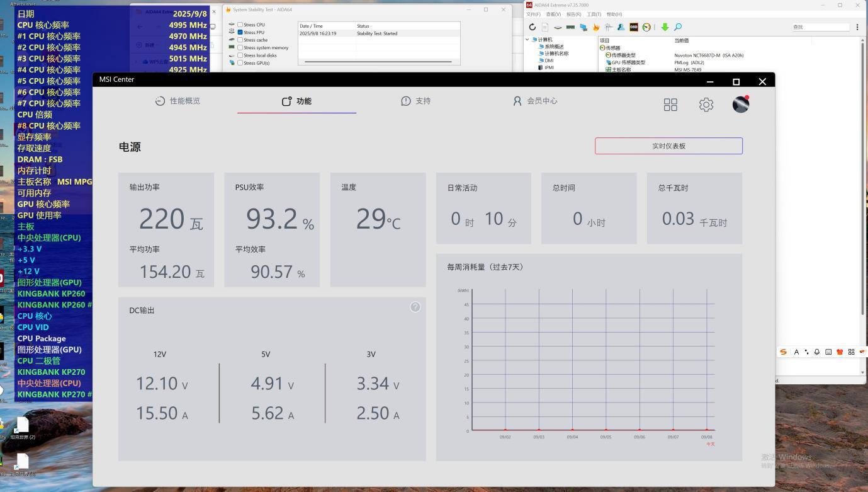This screenshot has height=492, width=868.
Task: Show help for DC输出 panel
Action: [x=415, y=307]
